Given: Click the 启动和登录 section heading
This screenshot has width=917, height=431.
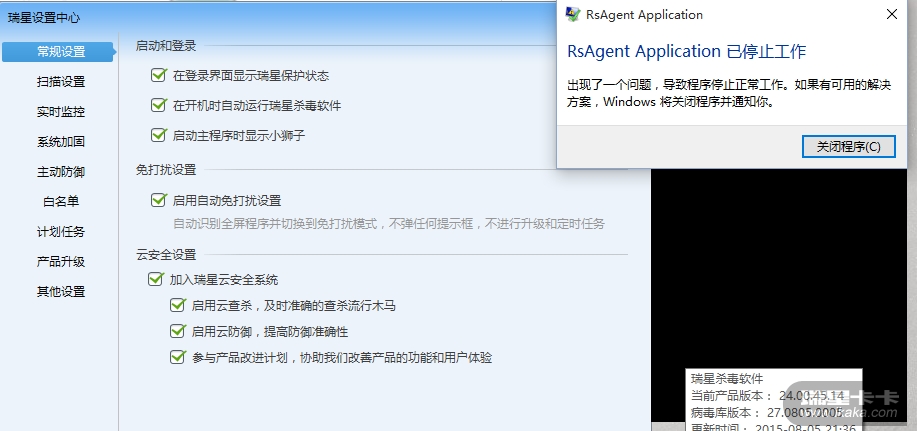Looking at the screenshot, I should click(x=166, y=45).
